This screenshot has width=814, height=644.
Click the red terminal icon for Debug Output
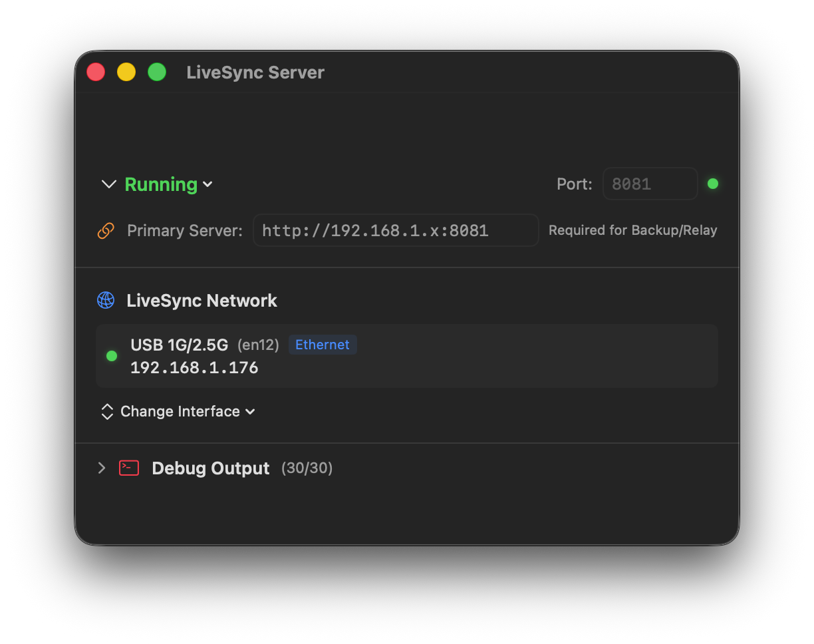tap(129, 468)
